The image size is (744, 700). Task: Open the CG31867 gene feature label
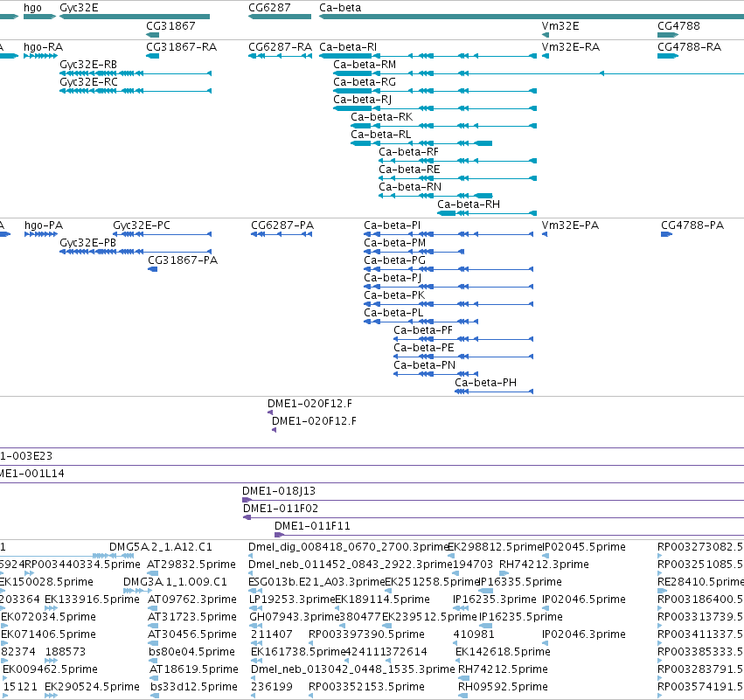170,26
